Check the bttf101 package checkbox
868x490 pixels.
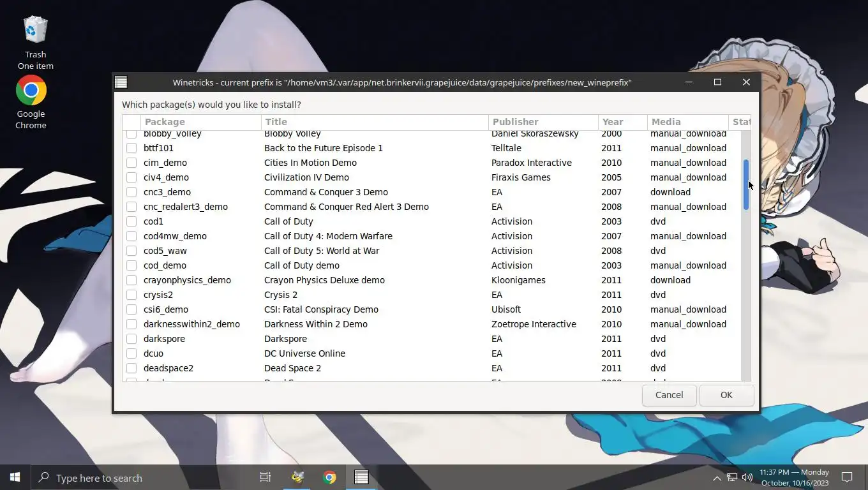[x=131, y=148]
